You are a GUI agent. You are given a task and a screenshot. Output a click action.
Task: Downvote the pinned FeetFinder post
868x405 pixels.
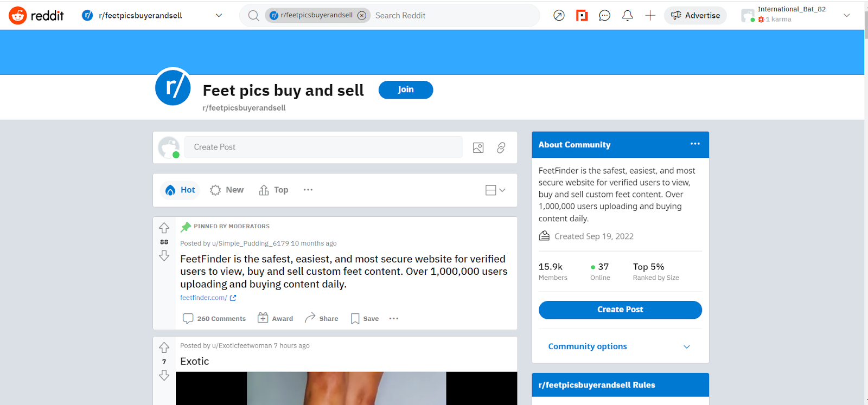coord(164,256)
